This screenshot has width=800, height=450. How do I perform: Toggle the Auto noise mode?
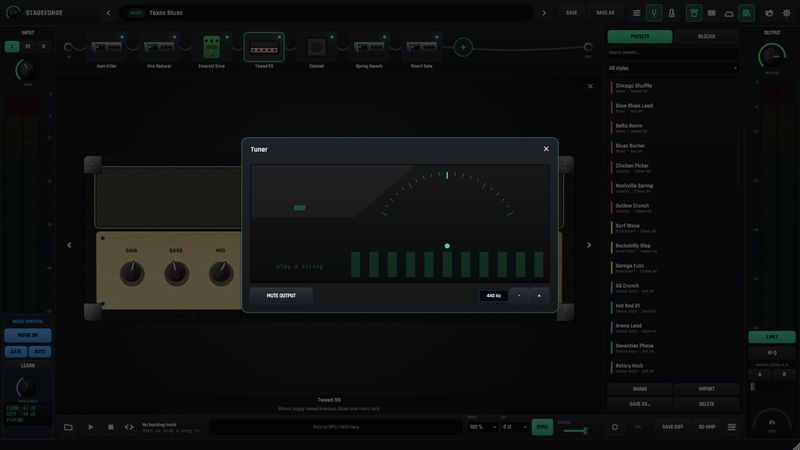[40, 351]
